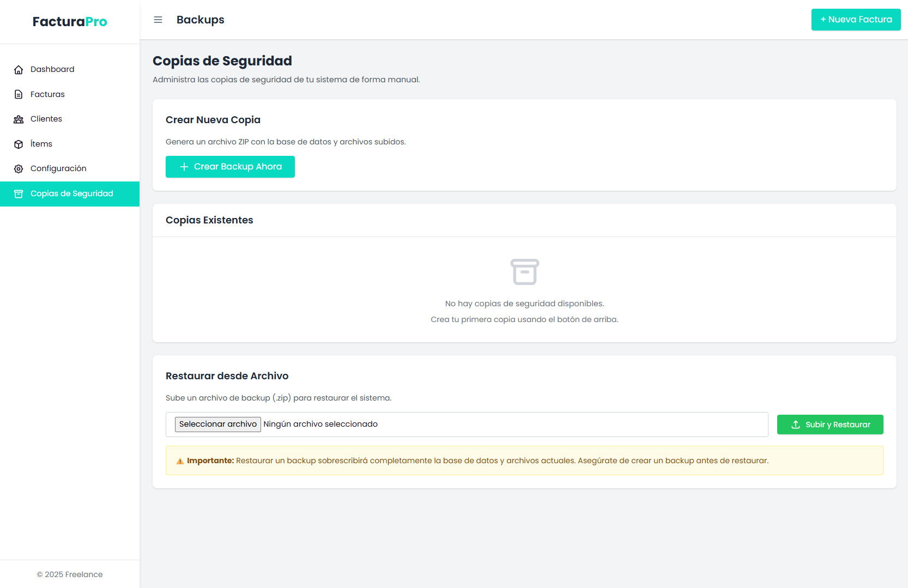Open the Dashboard menu item
This screenshot has width=908, height=588.
[x=52, y=69]
